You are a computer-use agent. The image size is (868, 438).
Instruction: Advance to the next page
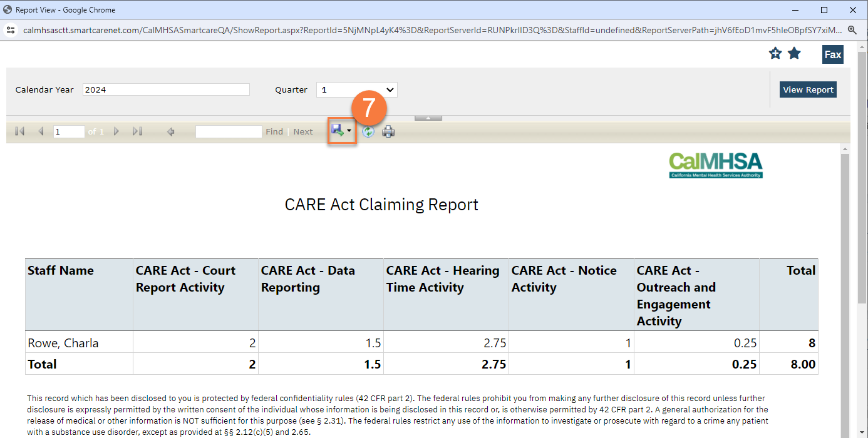point(116,131)
